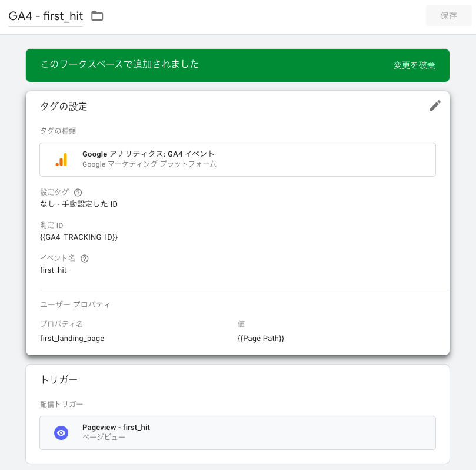Click the タグの設定 section heading
The image size is (476, 470).
coord(64,107)
